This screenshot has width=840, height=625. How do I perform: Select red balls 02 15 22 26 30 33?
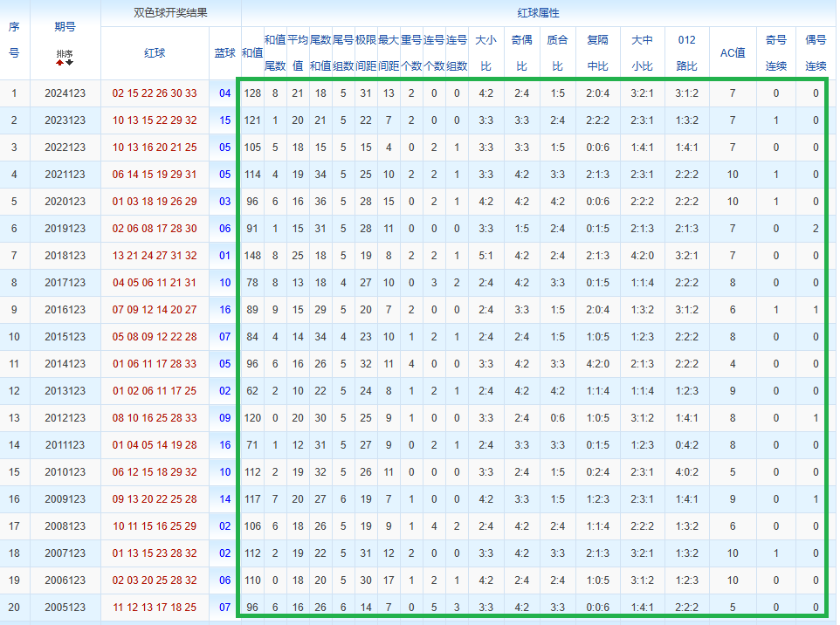pos(155,93)
